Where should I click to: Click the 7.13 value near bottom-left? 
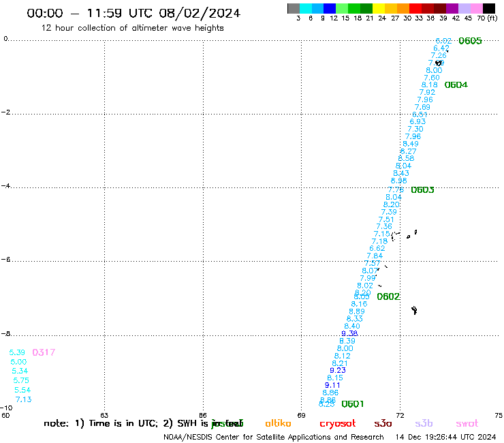24,399
